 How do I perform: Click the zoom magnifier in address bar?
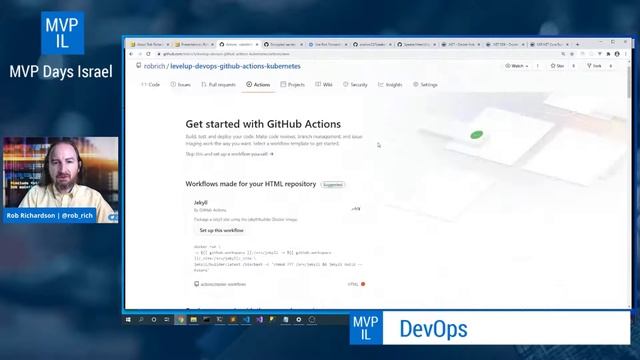pyautogui.click(x=563, y=54)
